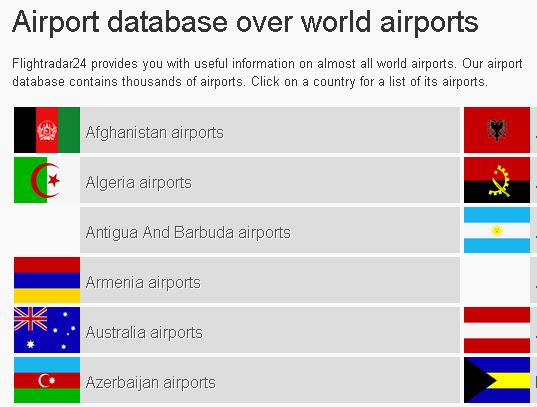Click the Albania red eagle flag
This screenshot has height=407, width=537.
(x=497, y=130)
